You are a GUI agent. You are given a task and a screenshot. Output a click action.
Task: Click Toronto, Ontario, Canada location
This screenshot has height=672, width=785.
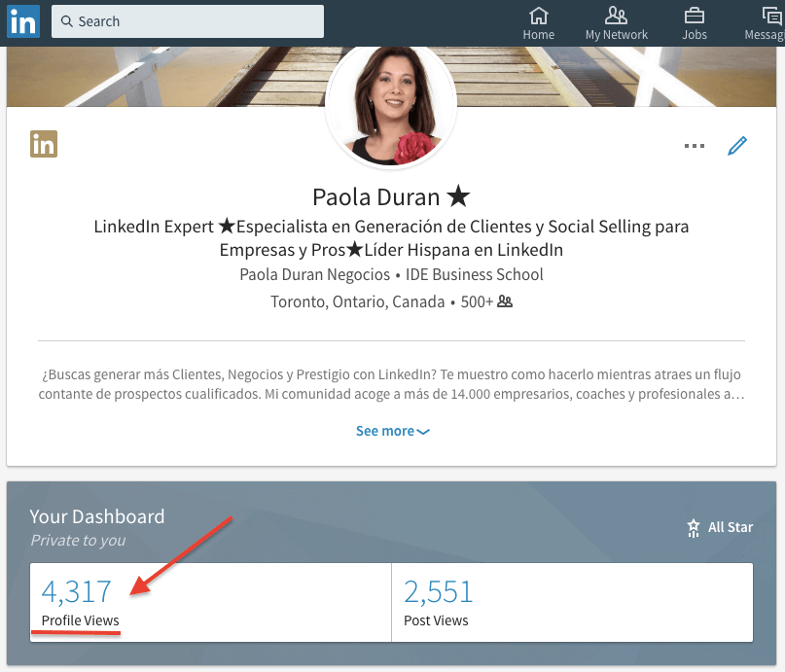tap(357, 301)
